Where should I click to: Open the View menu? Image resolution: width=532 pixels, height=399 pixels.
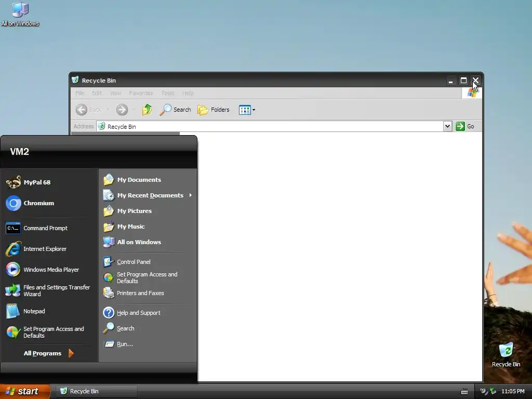click(115, 93)
